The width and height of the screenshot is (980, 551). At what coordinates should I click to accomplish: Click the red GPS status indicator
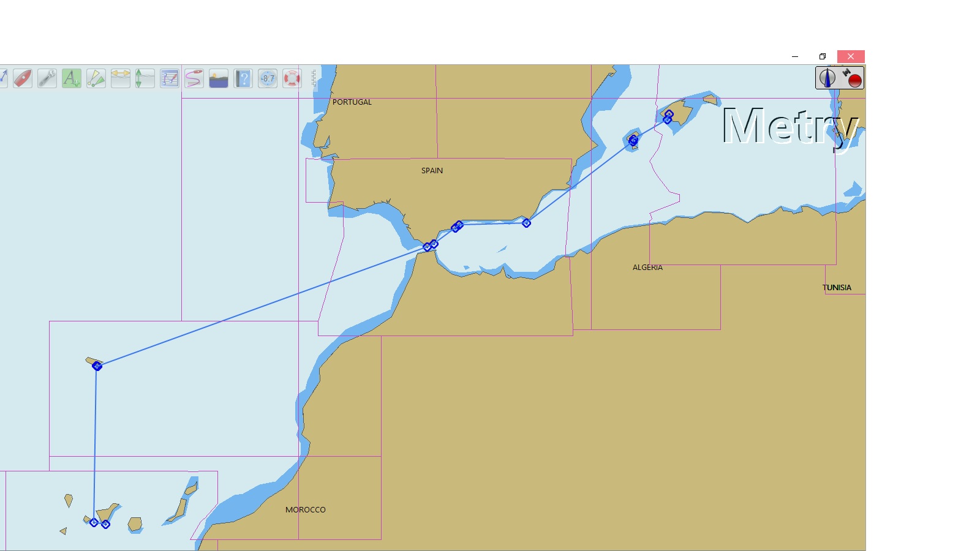tap(852, 78)
